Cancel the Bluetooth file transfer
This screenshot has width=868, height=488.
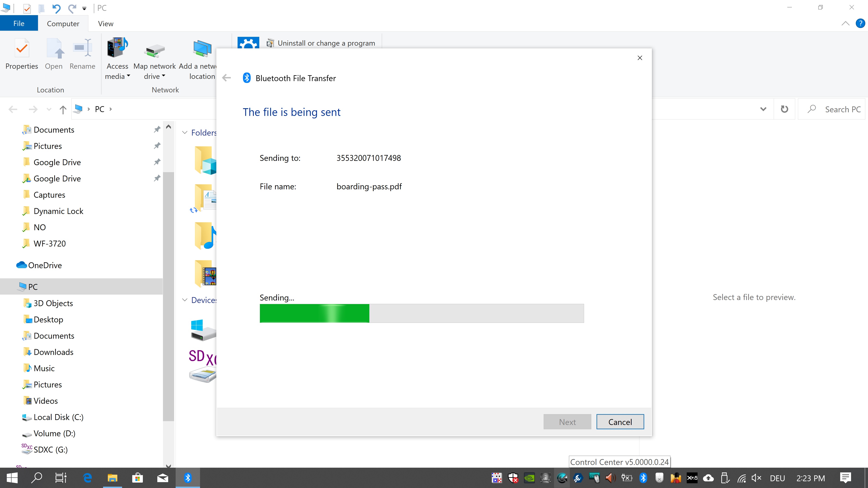point(620,422)
